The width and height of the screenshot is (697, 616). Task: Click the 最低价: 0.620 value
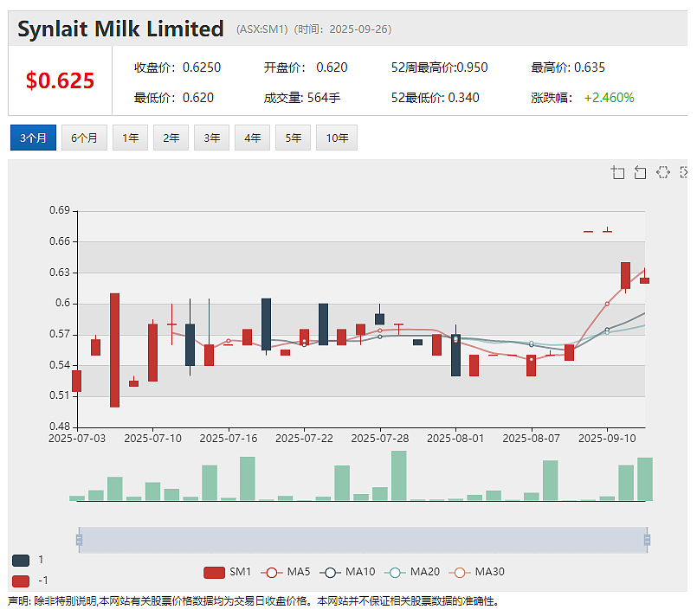pyautogui.click(x=174, y=98)
